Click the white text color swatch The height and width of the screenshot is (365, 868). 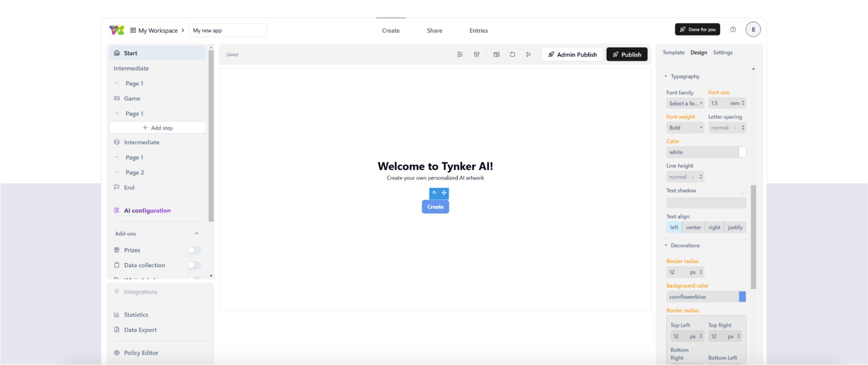point(742,152)
